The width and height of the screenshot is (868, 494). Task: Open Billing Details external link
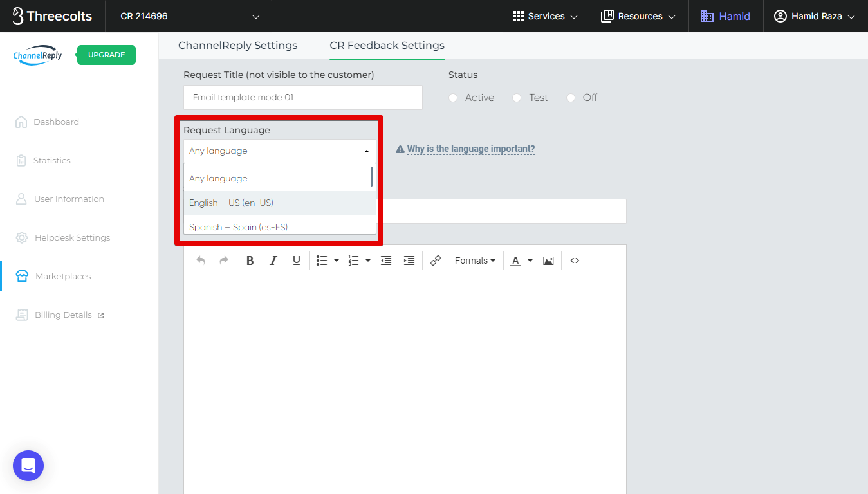click(100, 315)
